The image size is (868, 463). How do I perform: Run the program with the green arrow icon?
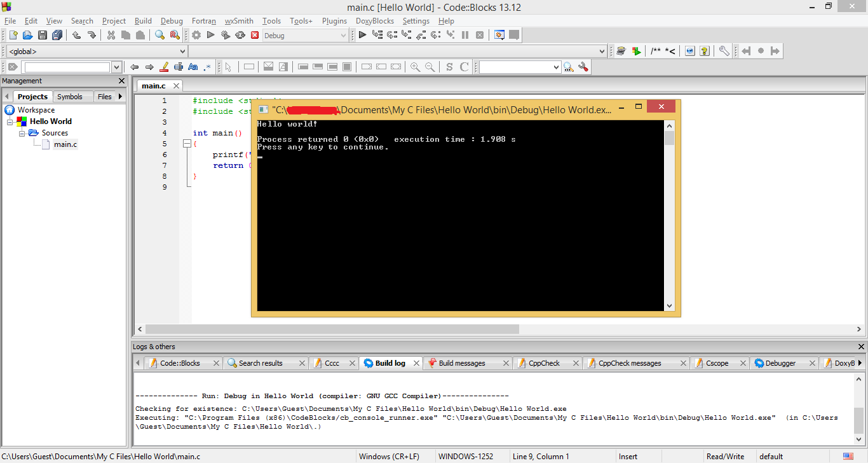[x=211, y=35]
